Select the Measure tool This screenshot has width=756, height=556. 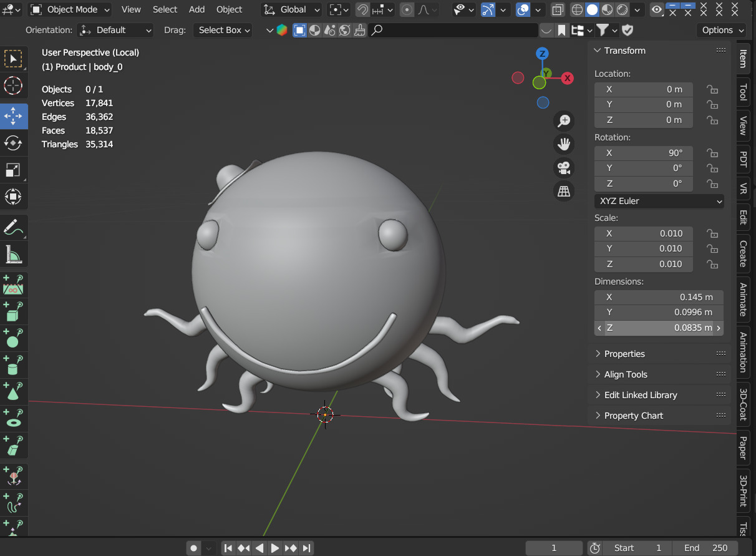coord(13,255)
